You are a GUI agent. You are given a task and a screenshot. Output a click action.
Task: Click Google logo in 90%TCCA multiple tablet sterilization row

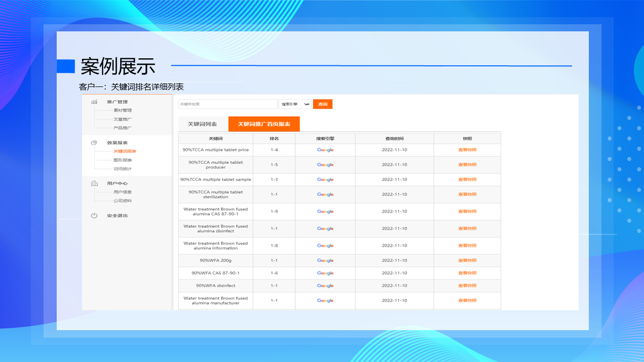325,195
